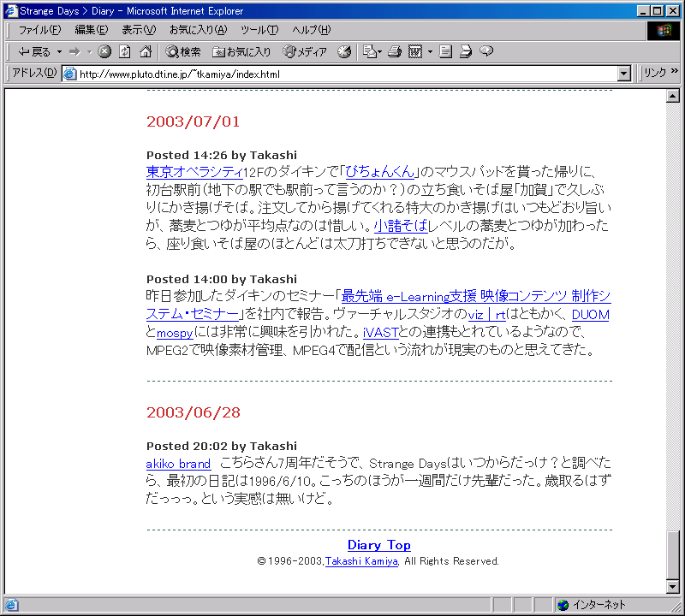Click the IE window title icon
The image size is (685, 616).
(11, 10)
